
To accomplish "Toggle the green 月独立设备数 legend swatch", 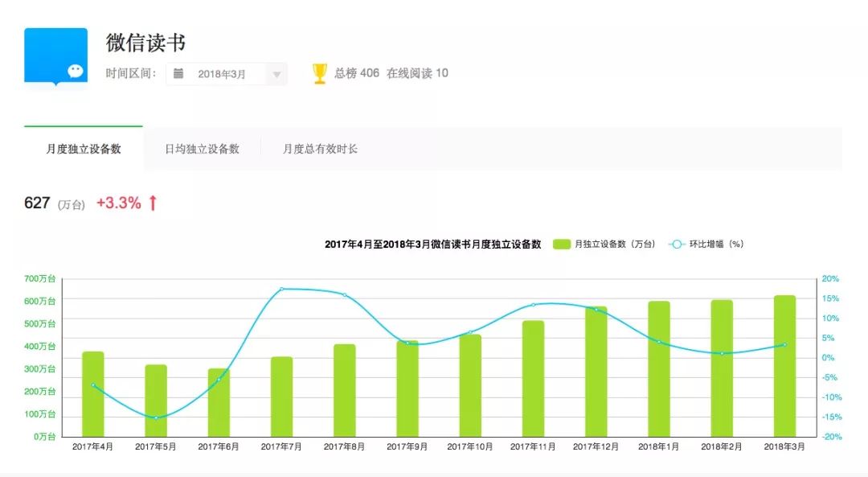I will 561,245.
